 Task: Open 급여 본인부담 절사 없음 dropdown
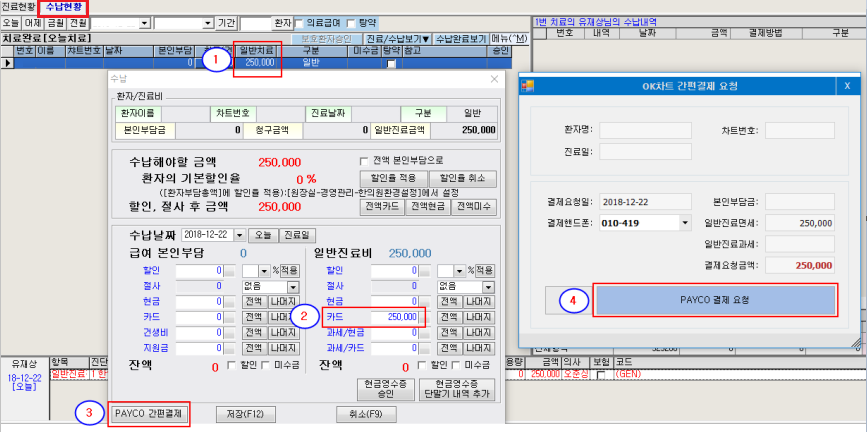pos(294,287)
